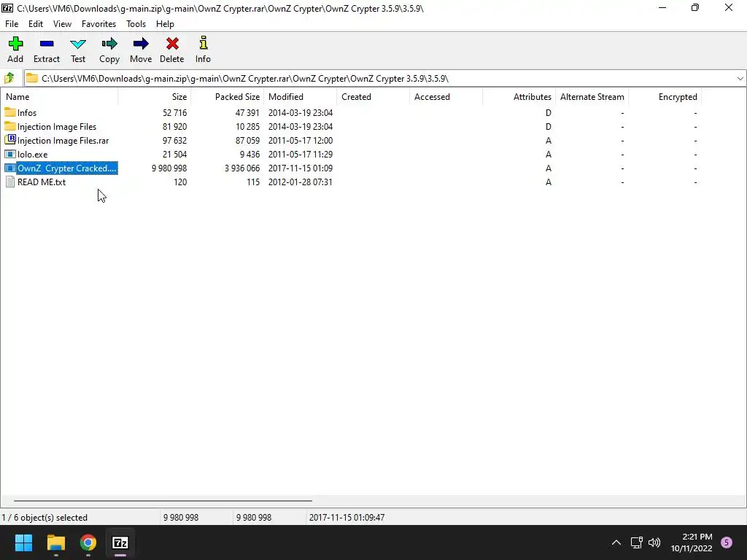Open the View menu
This screenshot has width=747, height=560.
(63, 24)
